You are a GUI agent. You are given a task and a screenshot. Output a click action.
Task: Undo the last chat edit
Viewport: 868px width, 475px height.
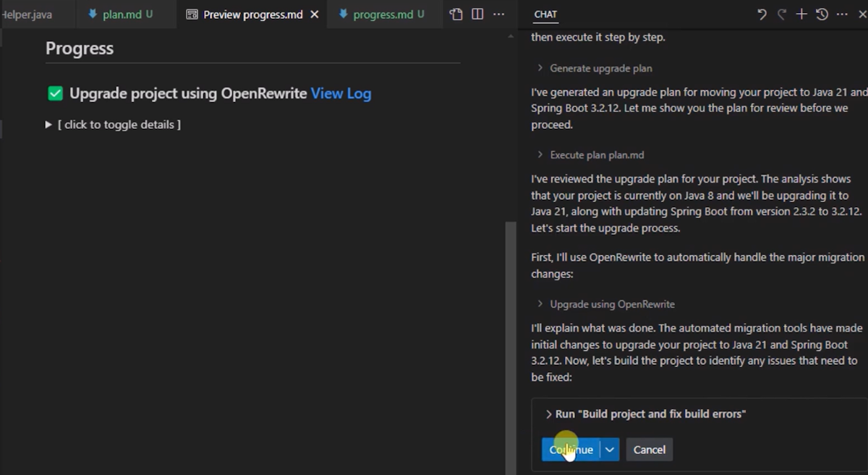[x=762, y=14]
